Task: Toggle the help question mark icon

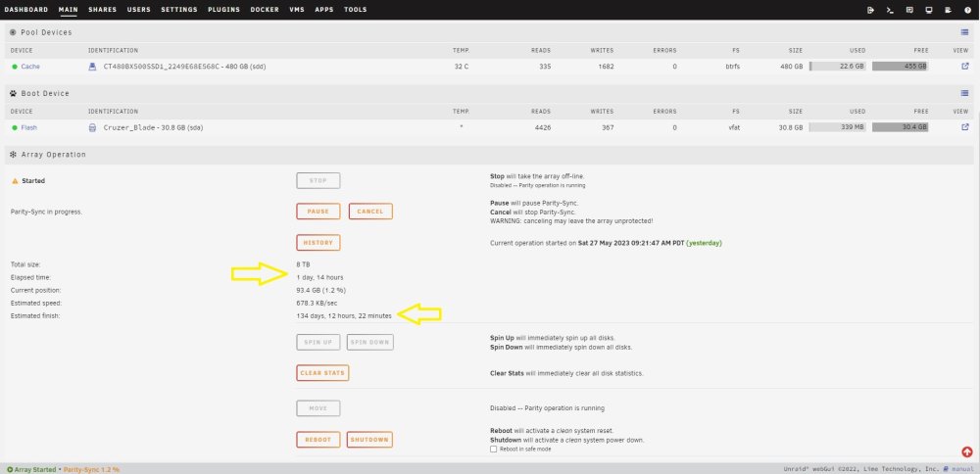Action: click(x=967, y=10)
